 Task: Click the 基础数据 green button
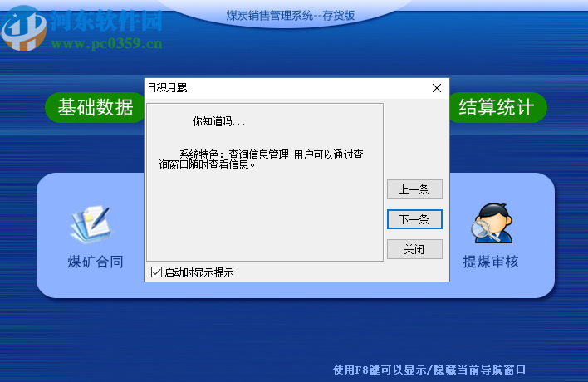pos(95,108)
